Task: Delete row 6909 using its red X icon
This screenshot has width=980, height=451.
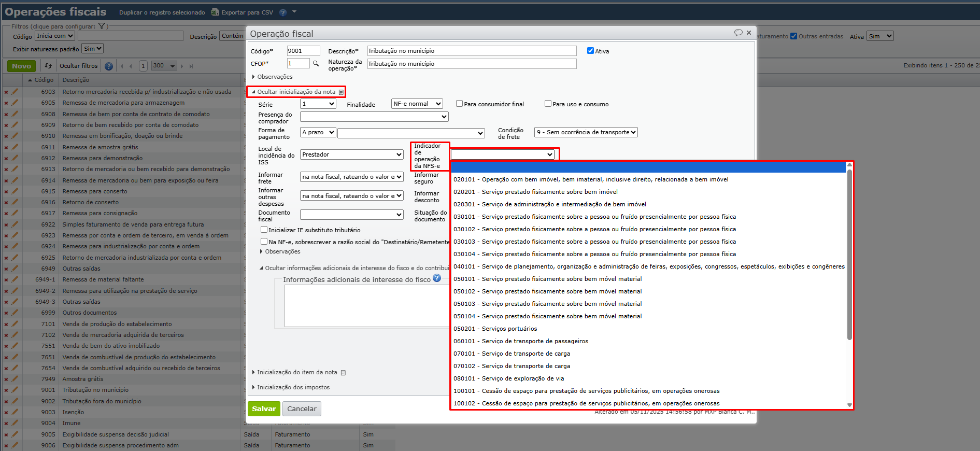Action: tap(6, 125)
